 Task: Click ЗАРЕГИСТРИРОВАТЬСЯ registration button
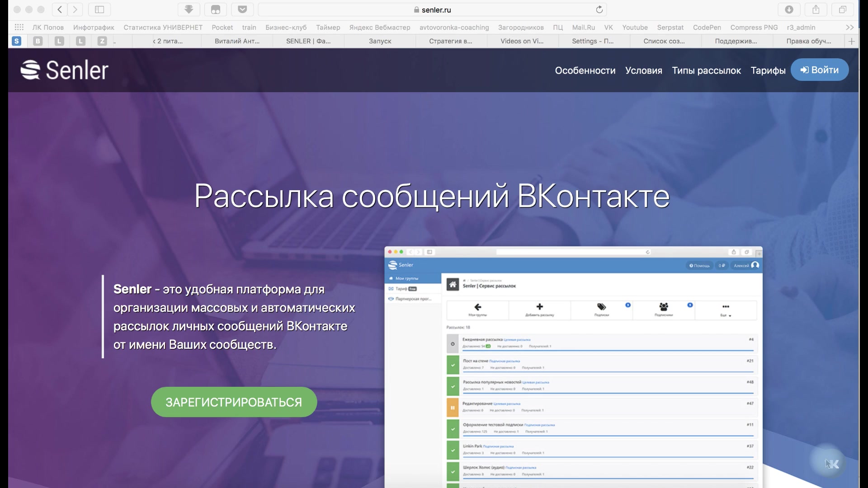point(234,402)
